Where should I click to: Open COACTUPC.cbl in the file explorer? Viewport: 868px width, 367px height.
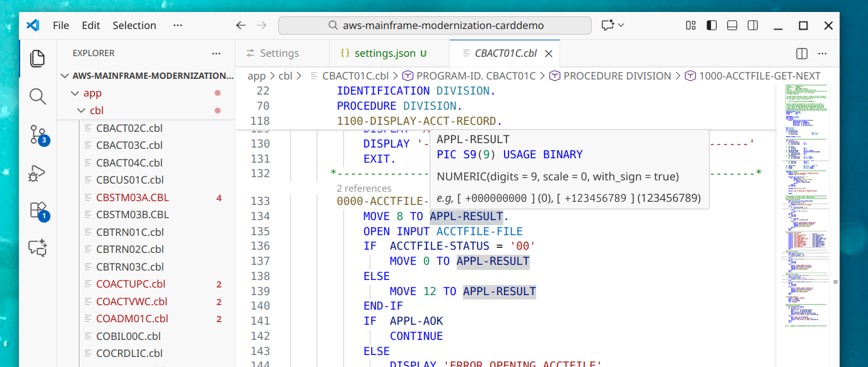click(131, 284)
